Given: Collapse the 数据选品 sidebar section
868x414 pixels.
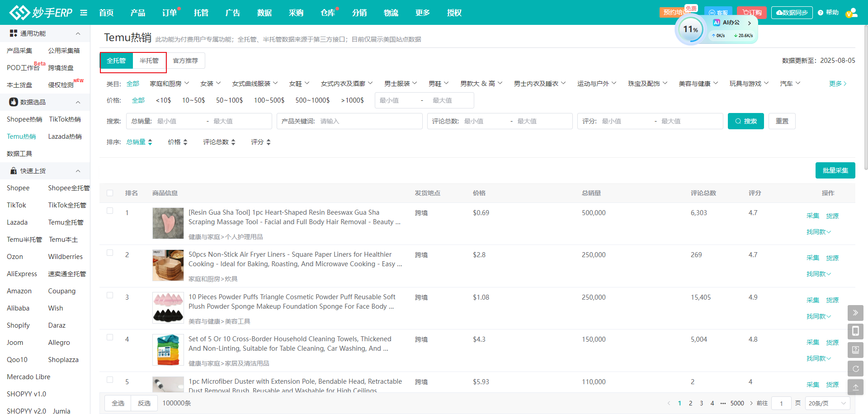Looking at the screenshot, I should pos(78,102).
